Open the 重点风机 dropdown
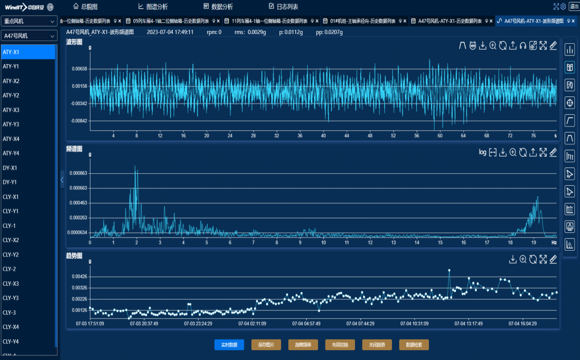 pos(29,21)
